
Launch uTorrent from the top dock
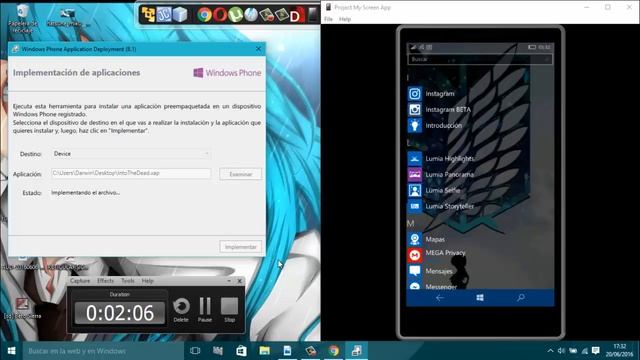click(236, 15)
